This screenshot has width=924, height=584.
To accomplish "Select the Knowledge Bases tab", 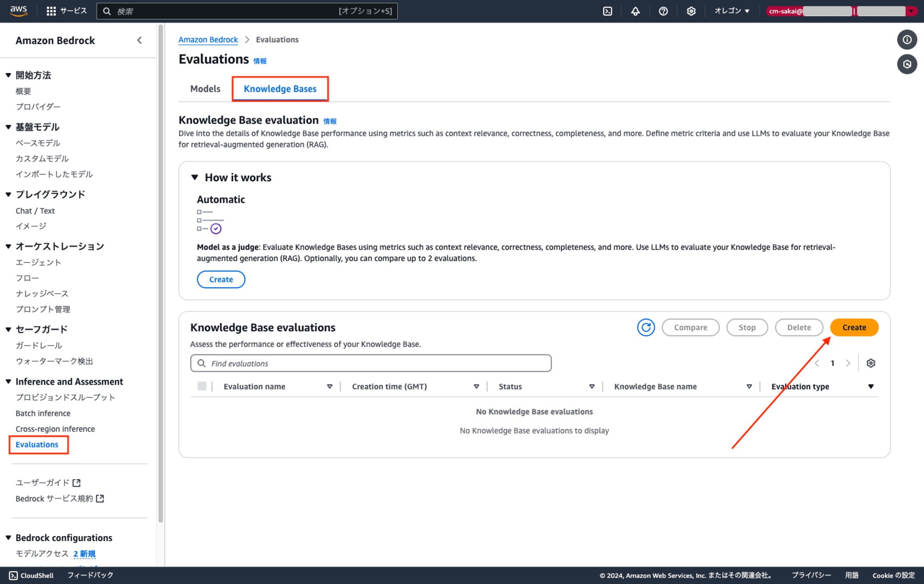I will pyautogui.click(x=280, y=89).
